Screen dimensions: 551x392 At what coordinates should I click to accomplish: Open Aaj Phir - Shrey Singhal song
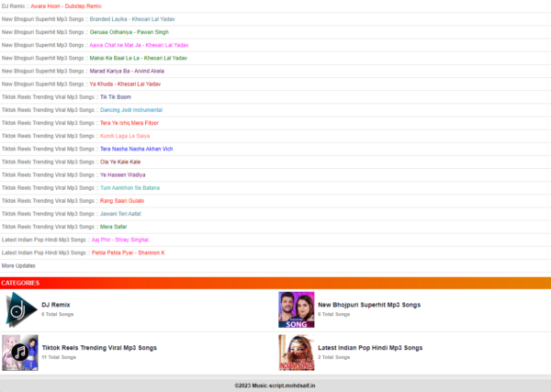pyautogui.click(x=120, y=240)
